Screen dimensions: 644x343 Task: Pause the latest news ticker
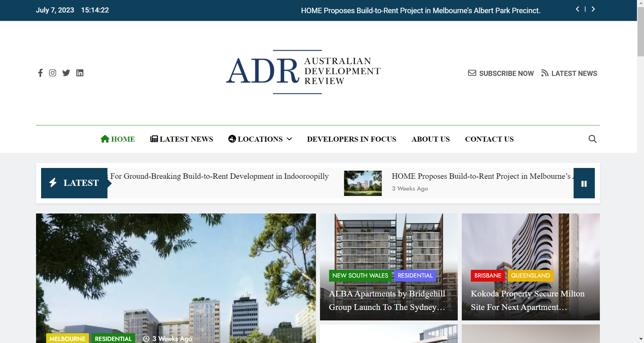pyautogui.click(x=584, y=183)
